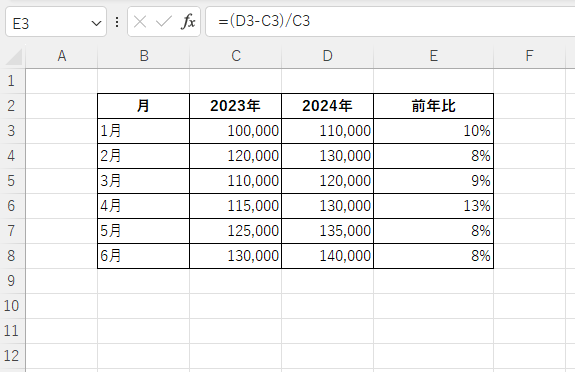Select the 4月 cell
Screen dimensions: 575x372
[x=144, y=206]
